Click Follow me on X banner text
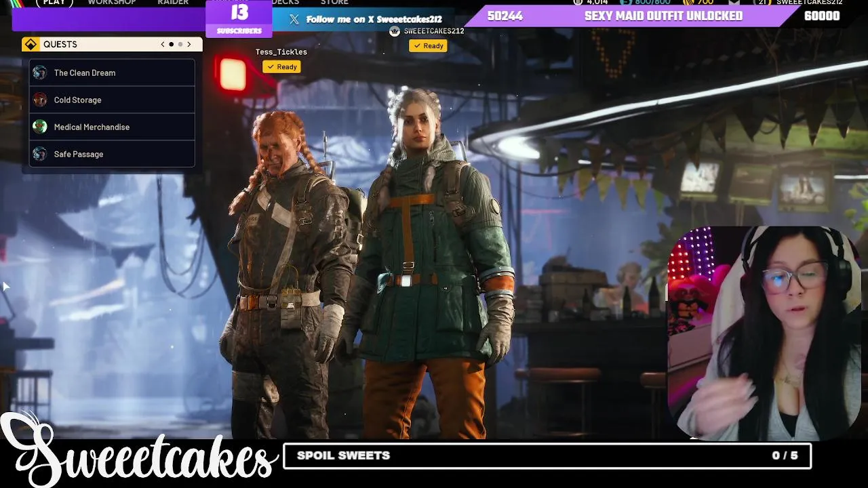The height and width of the screenshot is (488, 868). coord(374,19)
